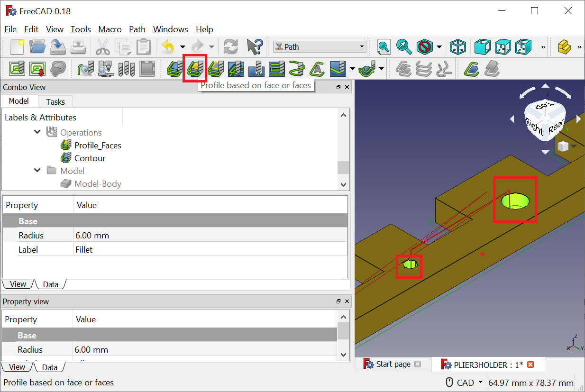
Task: Create an Engrave operation
Action: click(x=317, y=69)
